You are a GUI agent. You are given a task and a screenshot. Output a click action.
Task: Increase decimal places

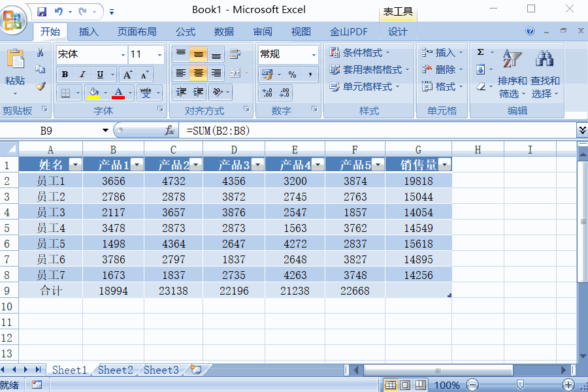click(267, 93)
